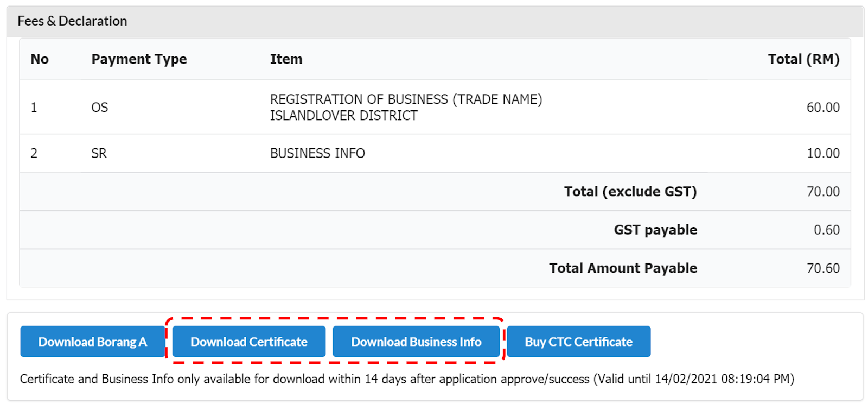This screenshot has height=403, width=868.
Task: Click the Item column header
Action: point(286,59)
